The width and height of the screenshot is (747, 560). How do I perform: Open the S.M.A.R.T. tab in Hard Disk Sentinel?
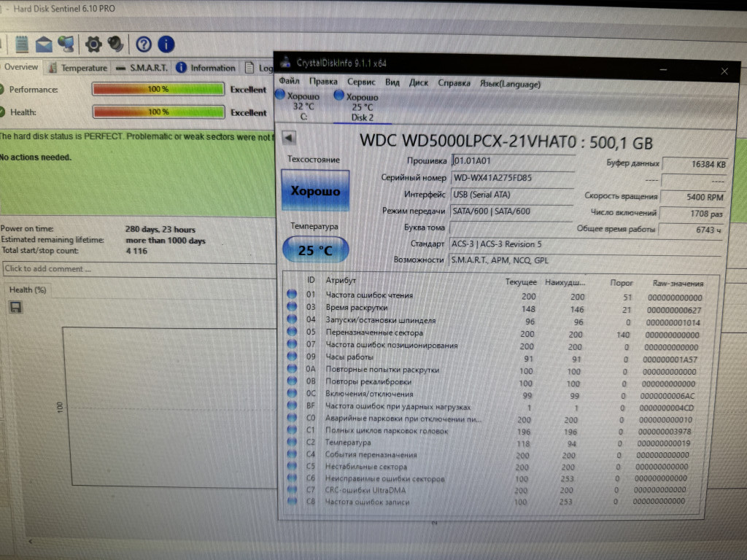(142, 68)
